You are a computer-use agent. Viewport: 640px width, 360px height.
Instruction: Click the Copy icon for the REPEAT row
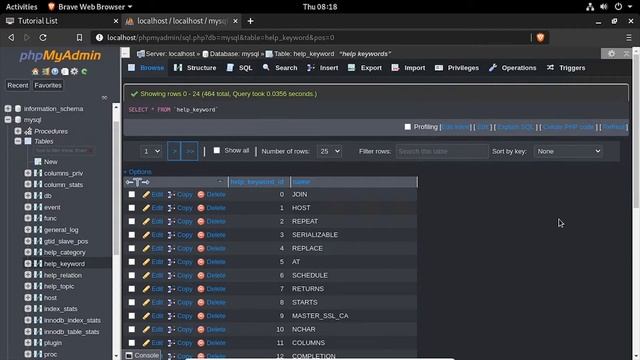[171, 222]
